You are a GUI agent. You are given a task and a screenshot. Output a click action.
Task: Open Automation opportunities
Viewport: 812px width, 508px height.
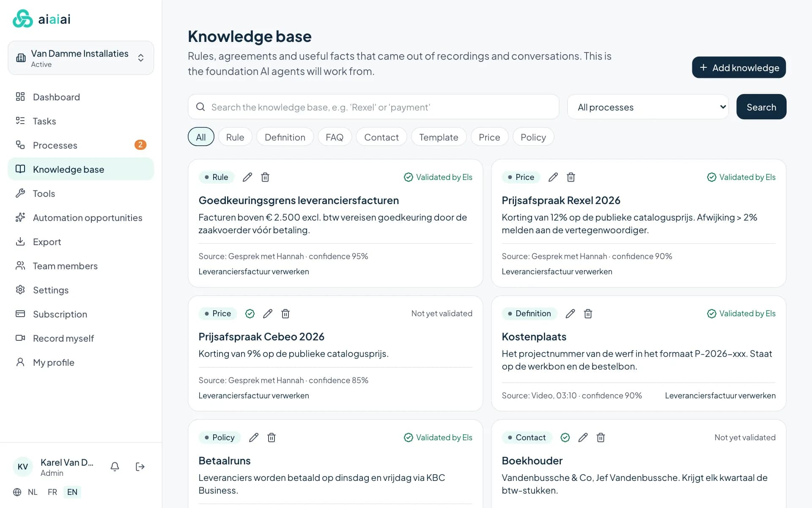[81, 218]
